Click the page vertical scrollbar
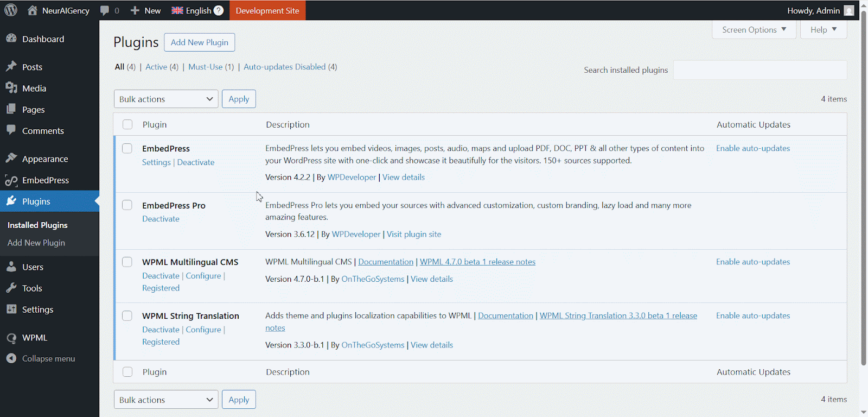868x417 pixels. (864, 187)
